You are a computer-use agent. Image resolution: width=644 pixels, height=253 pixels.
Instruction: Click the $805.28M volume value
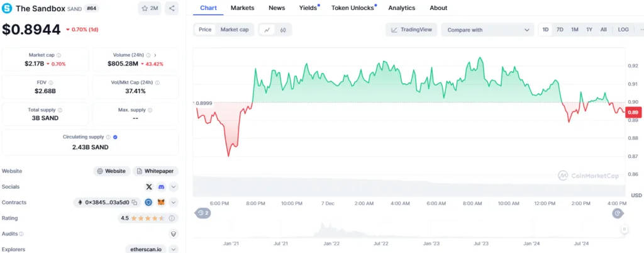click(123, 64)
